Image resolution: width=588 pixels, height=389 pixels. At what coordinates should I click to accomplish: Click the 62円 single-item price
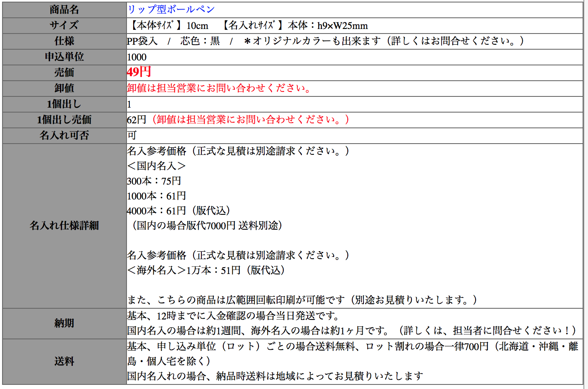(136, 120)
